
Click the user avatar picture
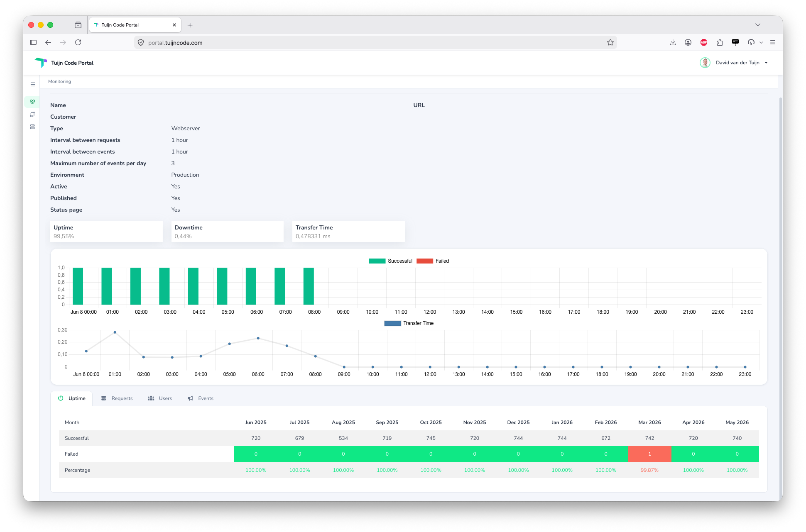pyautogui.click(x=705, y=63)
